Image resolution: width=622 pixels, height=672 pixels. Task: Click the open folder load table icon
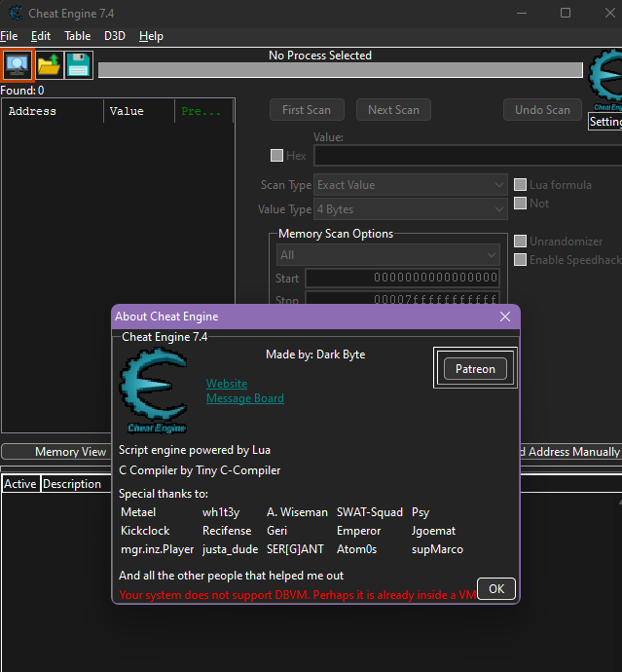pyautogui.click(x=49, y=65)
